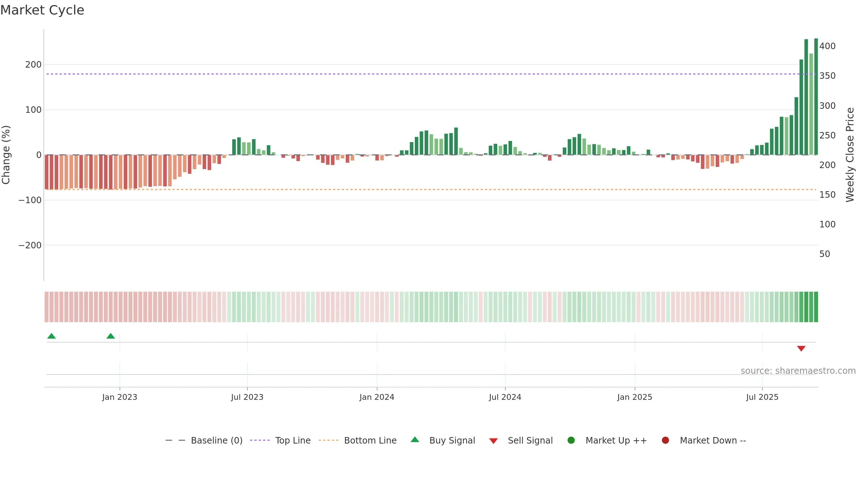Click the Top Line purple legend marker
The height and width of the screenshot is (488, 868).
pyautogui.click(x=260, y=440)
